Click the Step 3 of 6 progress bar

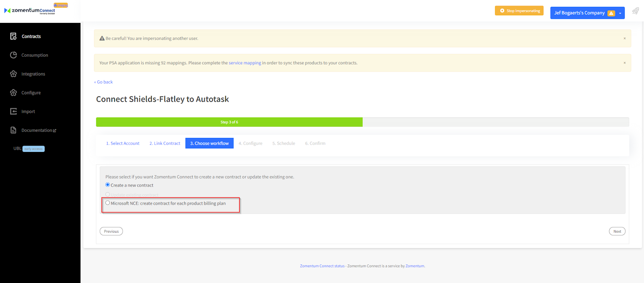(229, 122)
